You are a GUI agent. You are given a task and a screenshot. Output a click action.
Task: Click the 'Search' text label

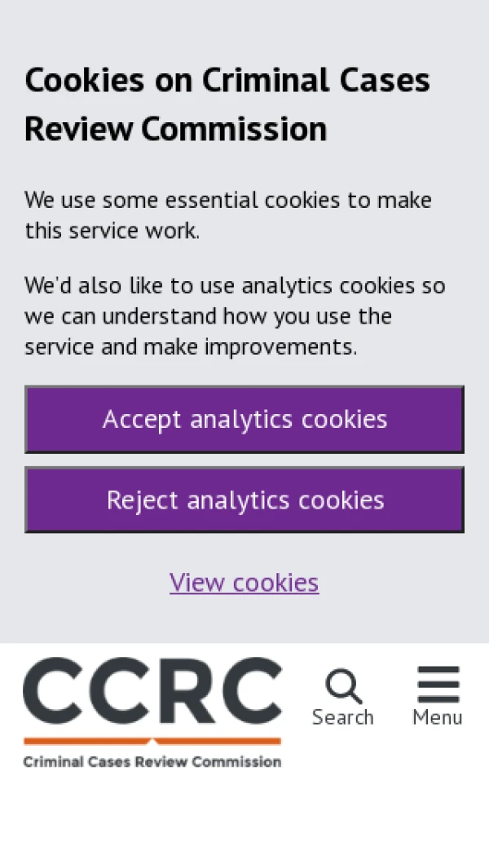343,717
